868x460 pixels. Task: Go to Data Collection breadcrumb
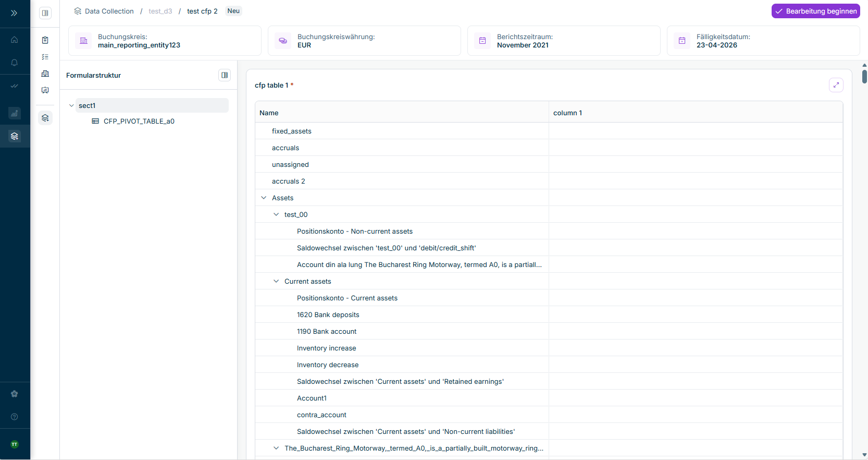109,11
